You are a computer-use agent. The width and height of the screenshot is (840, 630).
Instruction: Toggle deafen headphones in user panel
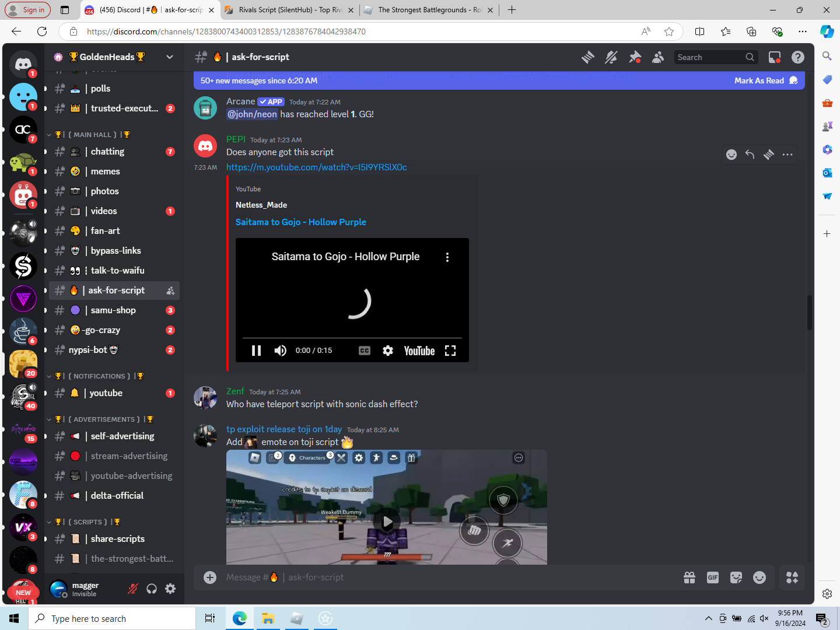(x=152, y=589)
